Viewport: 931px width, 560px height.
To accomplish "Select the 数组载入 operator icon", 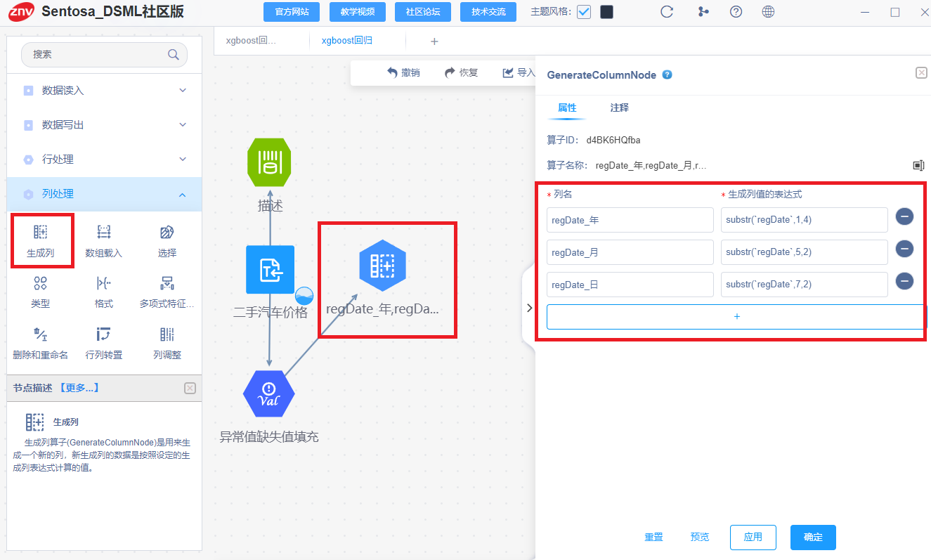I will click(x=104, y=232).
